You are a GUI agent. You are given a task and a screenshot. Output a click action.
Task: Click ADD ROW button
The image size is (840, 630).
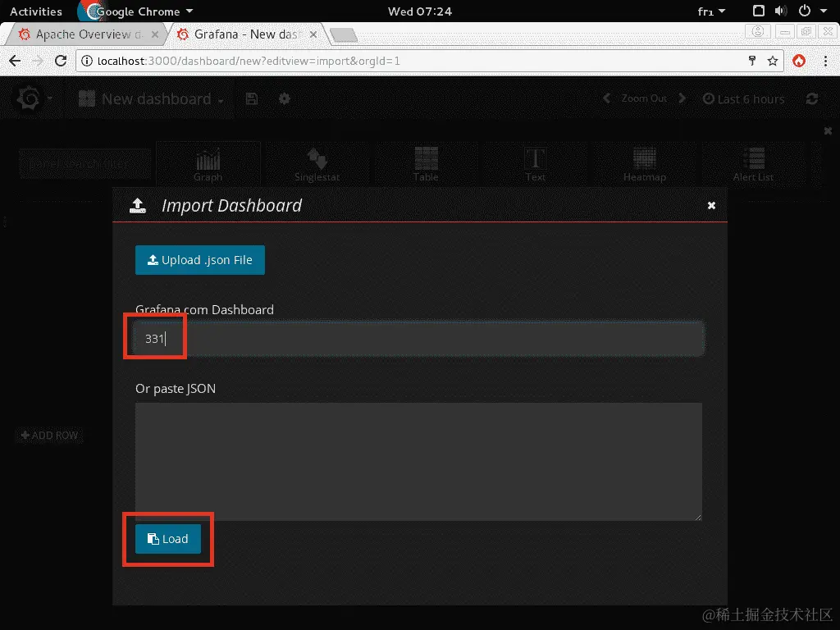point(50,436)
